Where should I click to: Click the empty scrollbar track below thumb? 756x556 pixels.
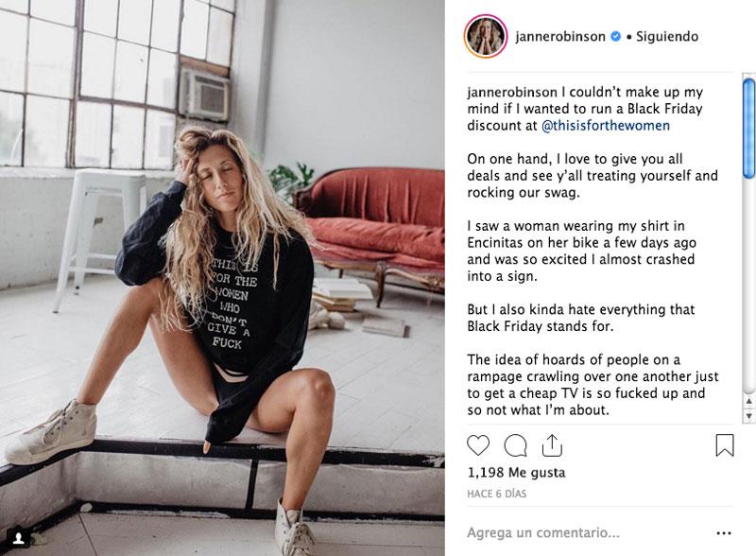click(x=748, y=285)
